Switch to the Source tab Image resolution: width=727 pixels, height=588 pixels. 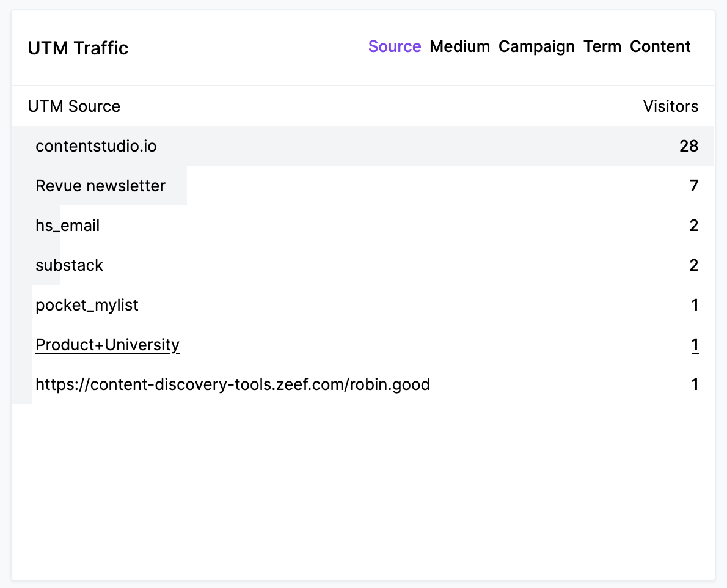click(395, 46)
